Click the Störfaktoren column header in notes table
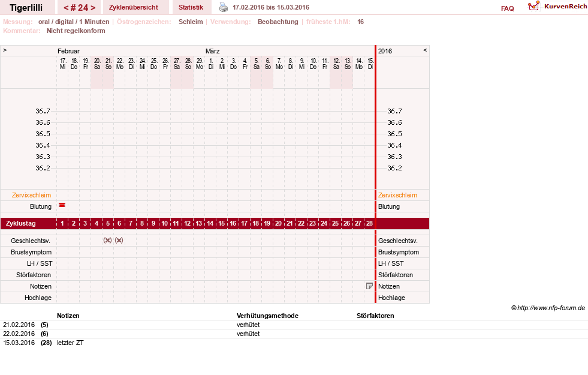 pyautogui.click(x=375, y=316)
